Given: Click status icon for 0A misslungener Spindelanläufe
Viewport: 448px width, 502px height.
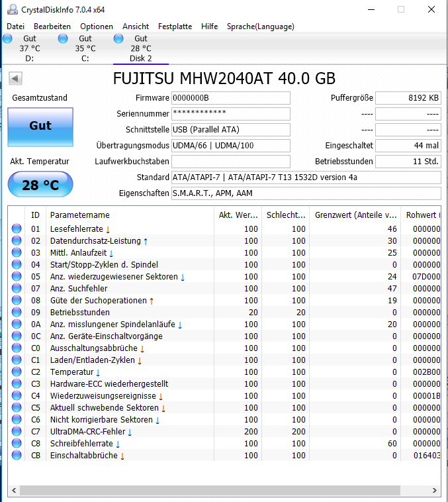Looking at the screenshot, I should pos(17,324).
